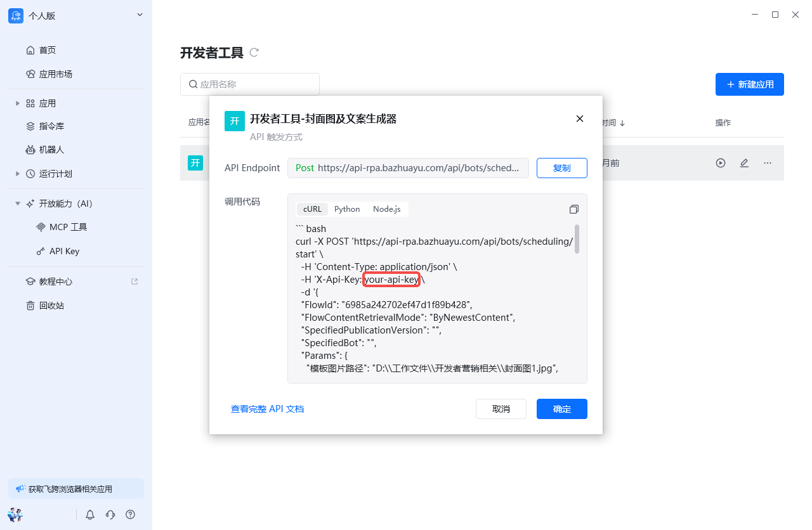Sort by the 时间 column arrow
The image size is (812, 530).
coord(622,123)
